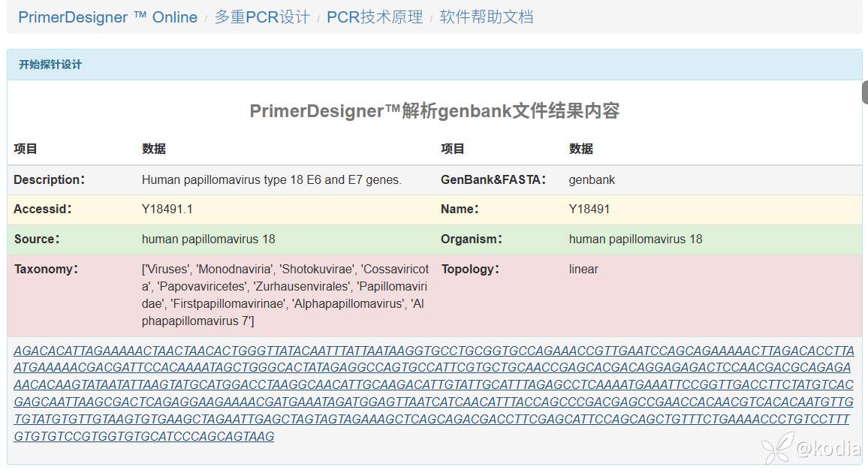The height and width of the screenshot is (473, 868).
Task: Click the 开始探针设计 panel heading
Action: 50,65
